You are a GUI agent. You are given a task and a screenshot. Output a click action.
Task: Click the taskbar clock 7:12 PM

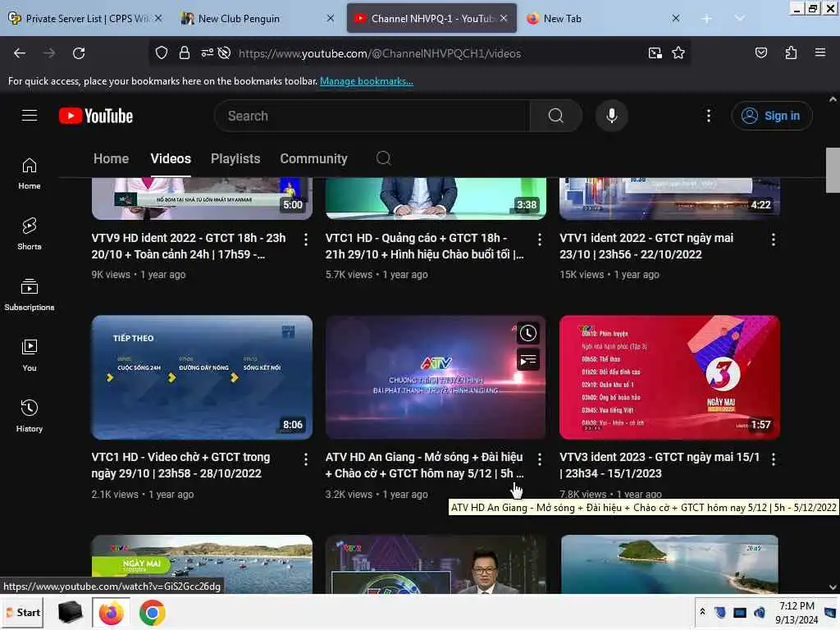pos(796,606)
